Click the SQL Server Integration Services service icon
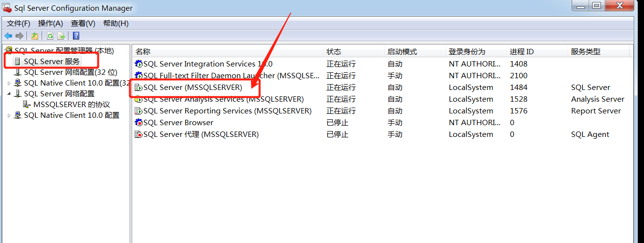The width and height of the screenshot is (644, 243). tap(139, 64)
